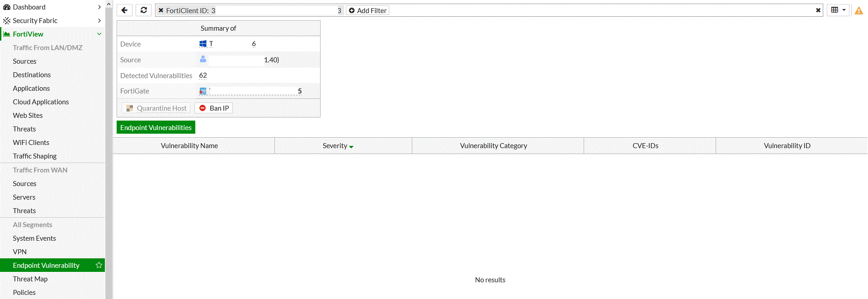
Task: Sort by the Severity column header
Action: pyautogui.click(x=344, y=145)
